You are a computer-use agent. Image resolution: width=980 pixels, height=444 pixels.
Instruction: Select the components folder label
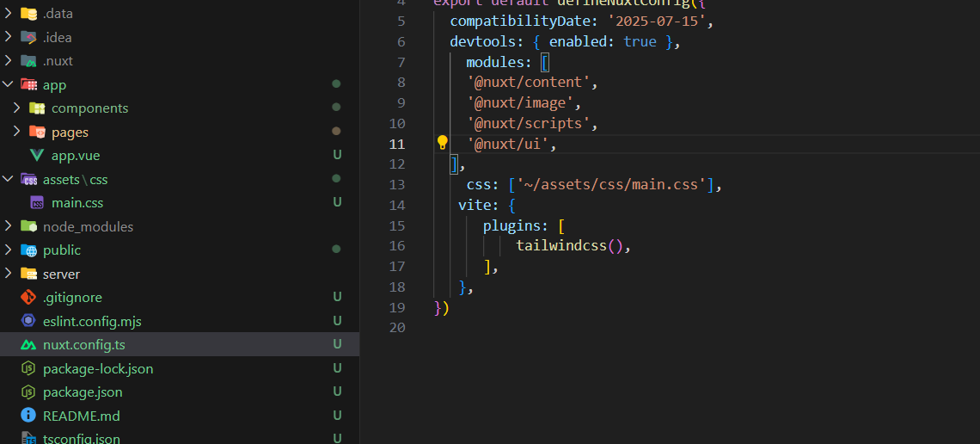point(90,108)
